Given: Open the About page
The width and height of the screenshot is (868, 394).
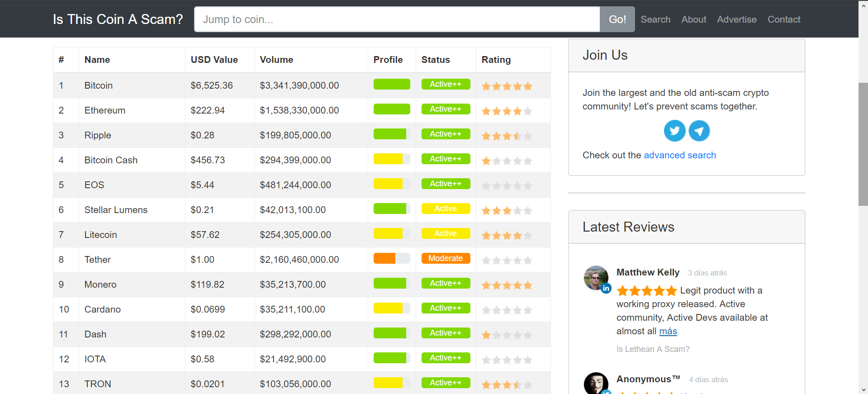Looking at the screenshot, I should 694,19.
